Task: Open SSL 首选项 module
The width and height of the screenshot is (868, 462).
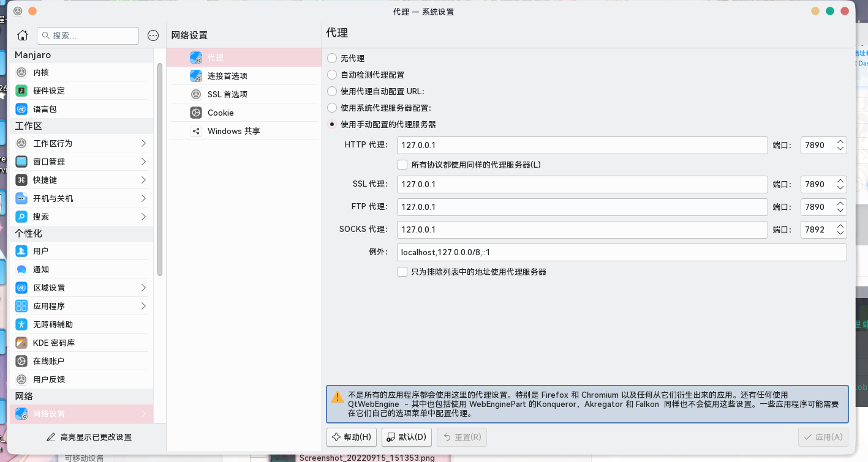Action: pyautogui.click(x=244, y=94)
